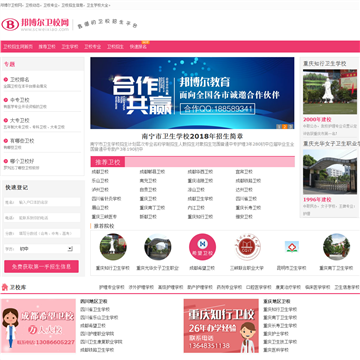Click the bullet icon beside 中专卫校

point(6,100)
